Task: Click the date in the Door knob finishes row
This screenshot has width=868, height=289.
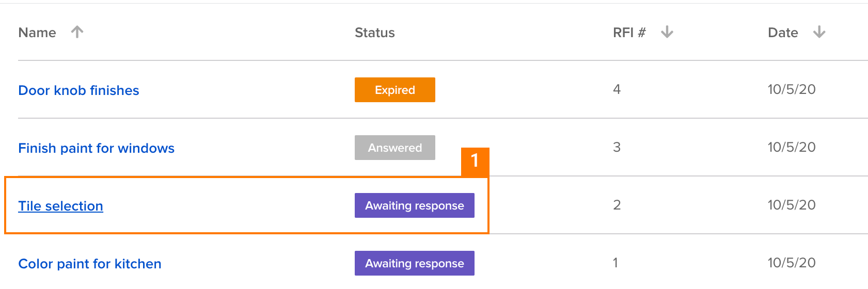Action: pos(792,89)
